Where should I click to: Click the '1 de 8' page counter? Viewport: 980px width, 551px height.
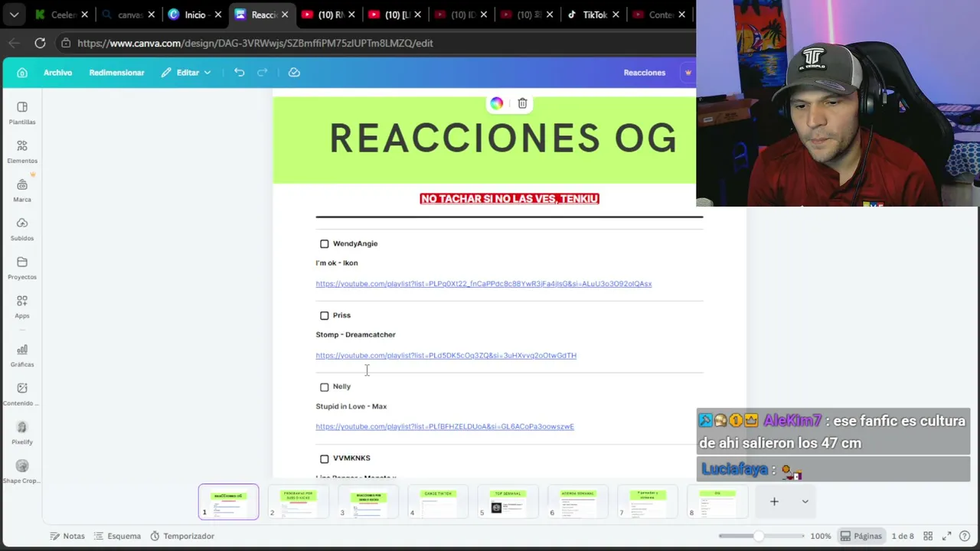click(x=903, y=536)
